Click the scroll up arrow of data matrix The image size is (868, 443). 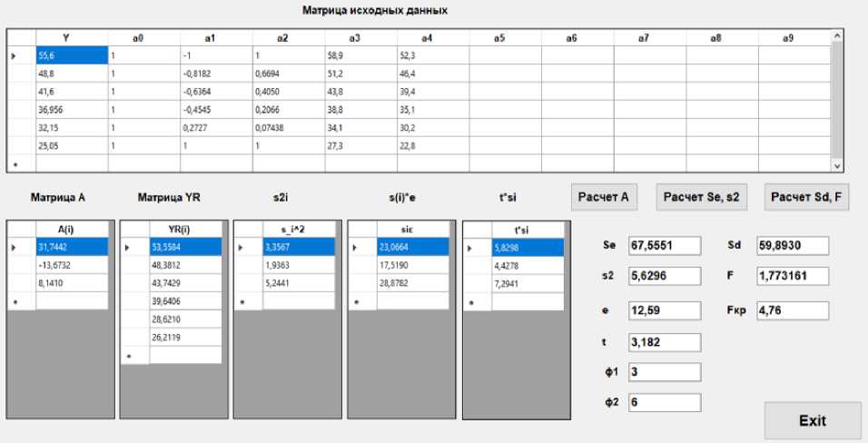click(x=836, y=36)
